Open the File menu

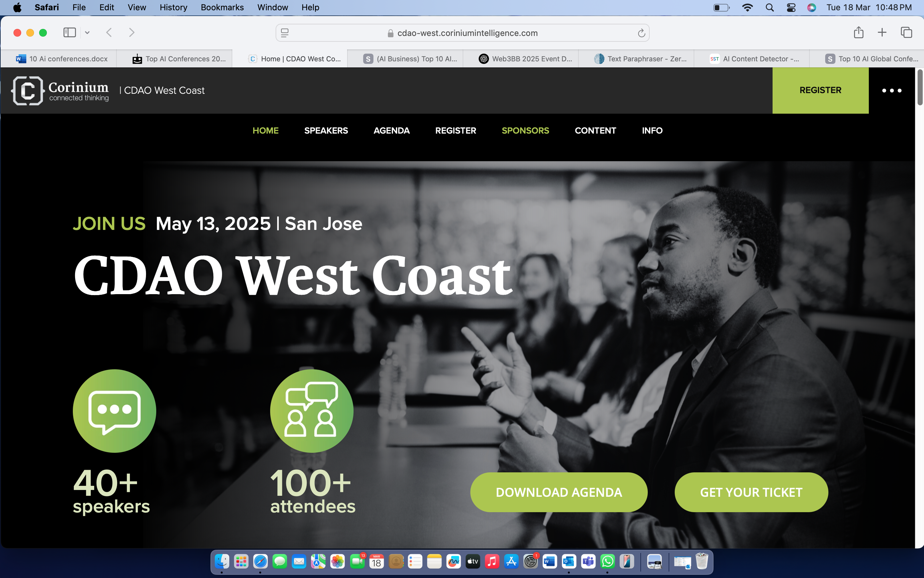(79, 8)
